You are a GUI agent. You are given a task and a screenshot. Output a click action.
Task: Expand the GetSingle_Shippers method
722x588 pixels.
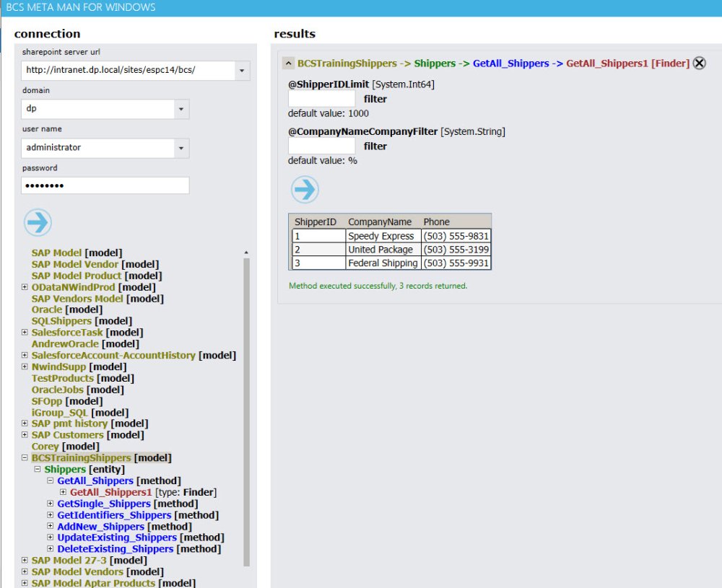click(51, 504)
